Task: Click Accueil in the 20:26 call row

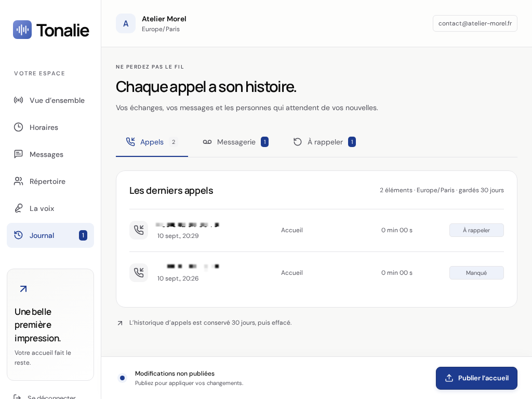Action: pyautogui.click(x=292, y=273)
